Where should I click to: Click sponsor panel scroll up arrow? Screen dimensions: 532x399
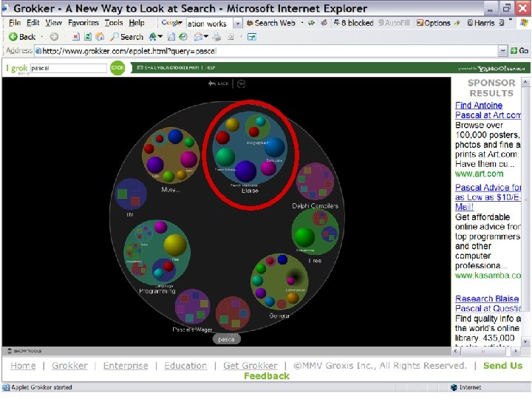coord(525,82)
